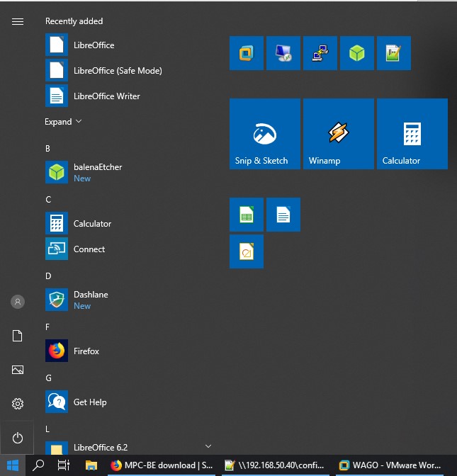Screen dimensions: 457x476
Task: Open Task View on the taskbar
Action: tap(64, 465)
